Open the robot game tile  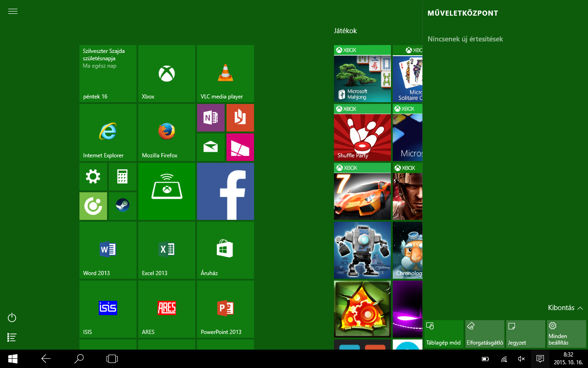pyautogui.click(x=362, y=250)
